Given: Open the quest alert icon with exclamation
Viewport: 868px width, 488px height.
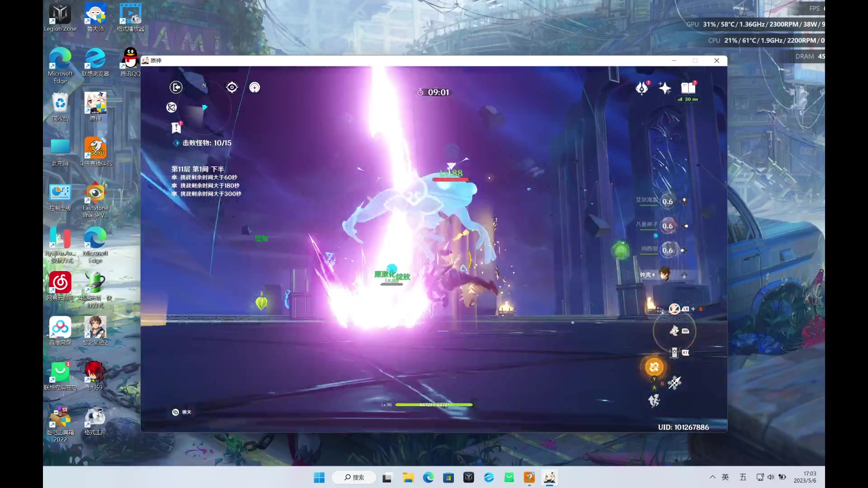Looking at the screenshot, I should [176, 128].
